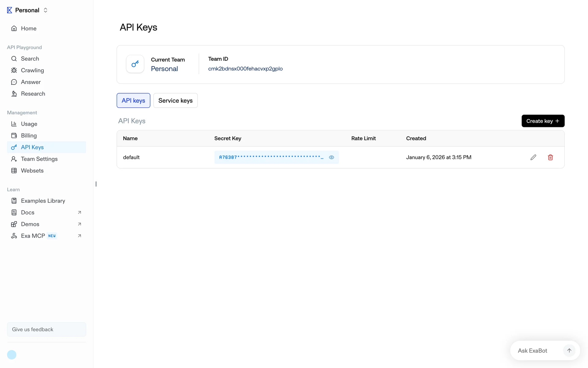
Task: Select the API keys tab
Action: (133, 101)
